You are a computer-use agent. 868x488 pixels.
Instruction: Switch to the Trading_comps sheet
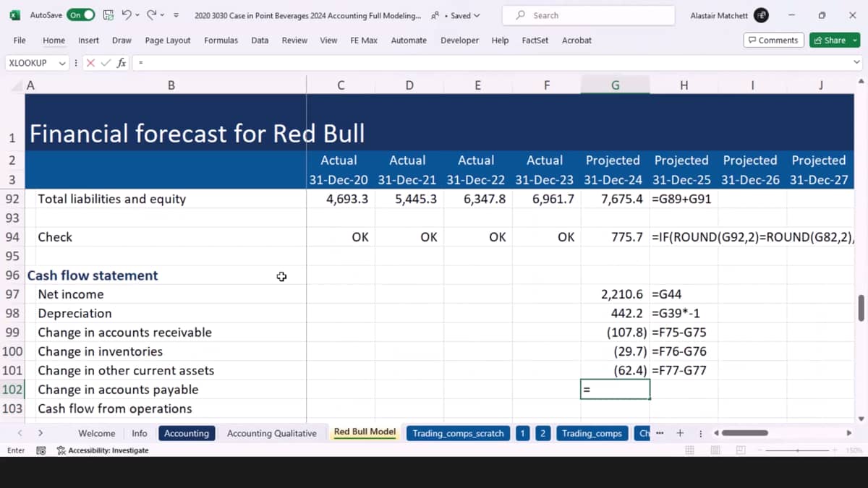point(592,433)
